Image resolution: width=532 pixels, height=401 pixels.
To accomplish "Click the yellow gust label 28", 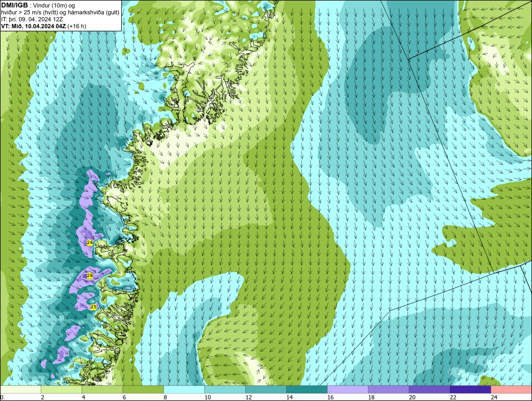I will coord(89,276).
